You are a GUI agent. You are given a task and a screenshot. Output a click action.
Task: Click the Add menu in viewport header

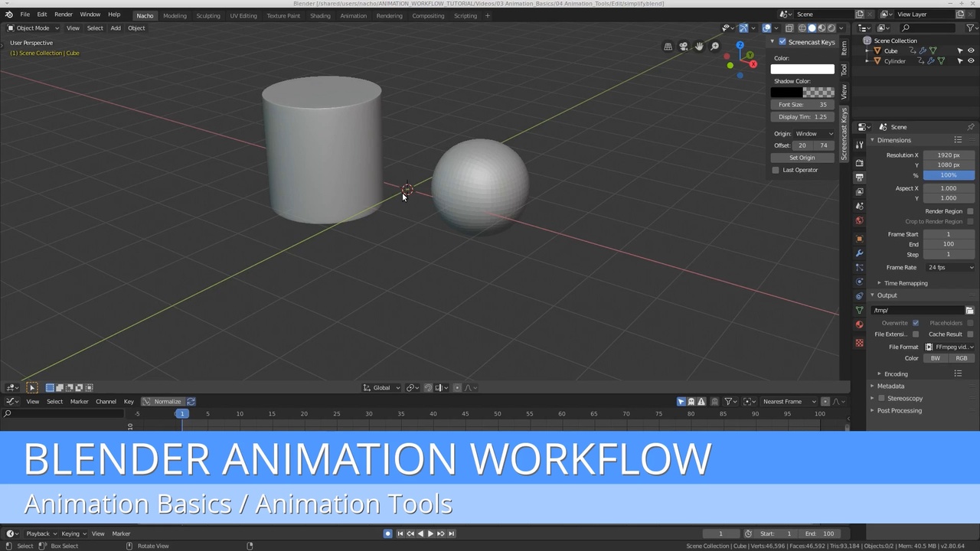pyautogui.click(x=116, y=28)
